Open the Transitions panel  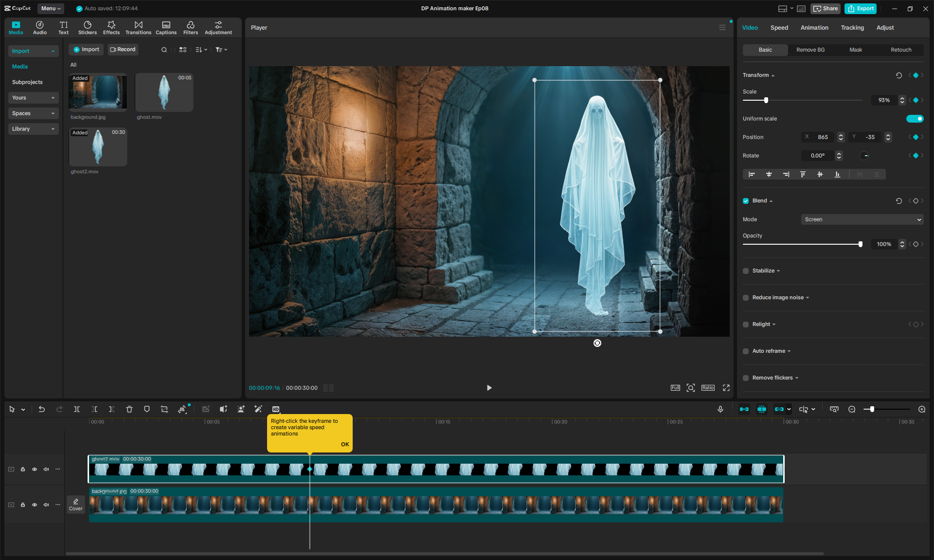(138, 27)
